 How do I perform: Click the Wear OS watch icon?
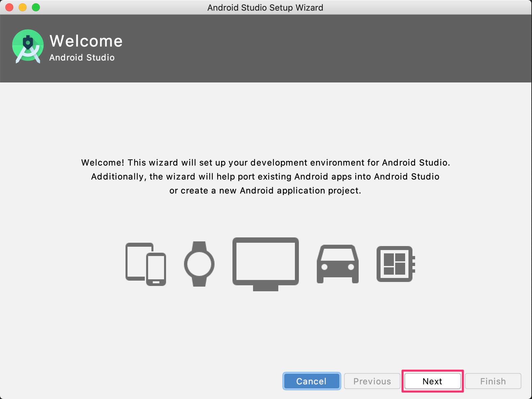[x=199, y=264]
